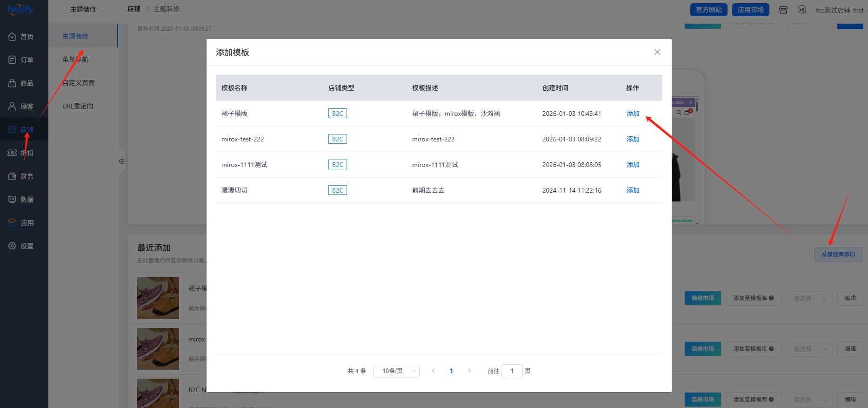This screenshot has height=408, width=868.
Task: Click the 官方网站 button
Action: click(708, 10)
